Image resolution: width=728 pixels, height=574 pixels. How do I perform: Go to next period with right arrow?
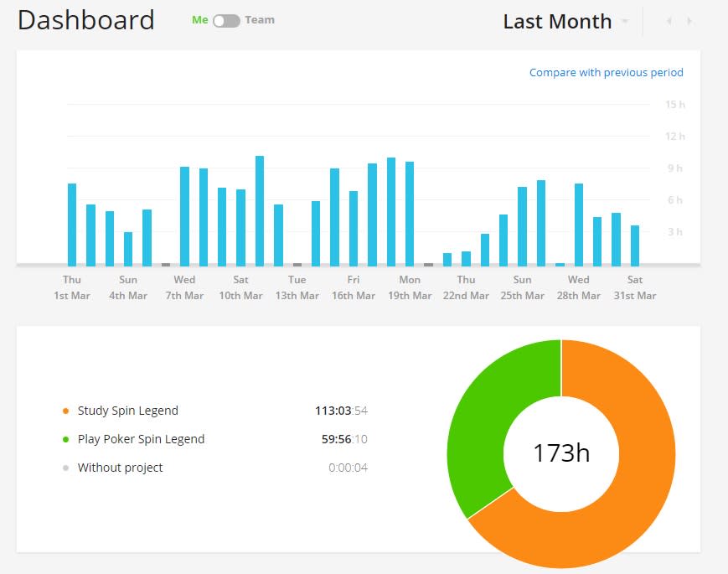[x=689, y=21]
